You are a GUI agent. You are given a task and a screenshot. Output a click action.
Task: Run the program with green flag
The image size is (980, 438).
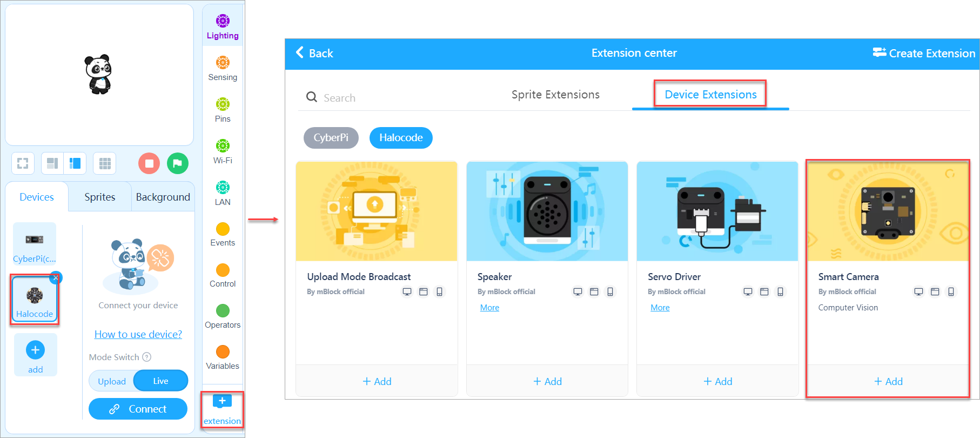[178, 163]
